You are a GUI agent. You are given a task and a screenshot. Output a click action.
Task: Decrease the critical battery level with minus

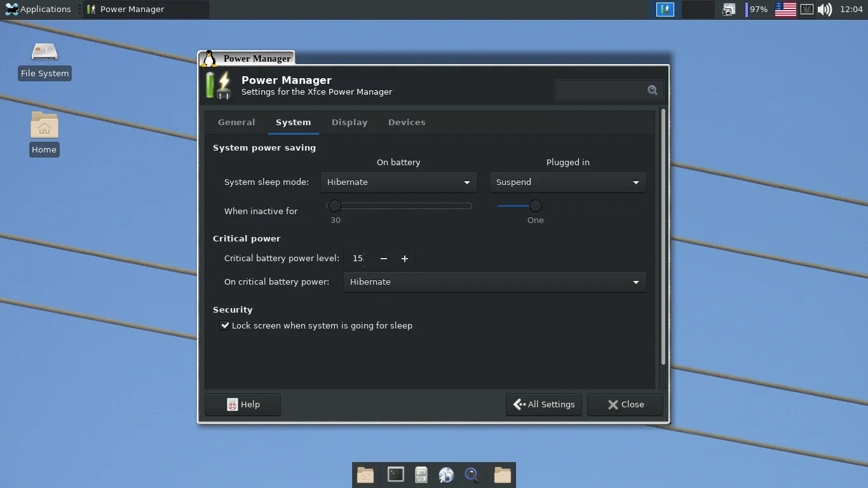[384, 259]
